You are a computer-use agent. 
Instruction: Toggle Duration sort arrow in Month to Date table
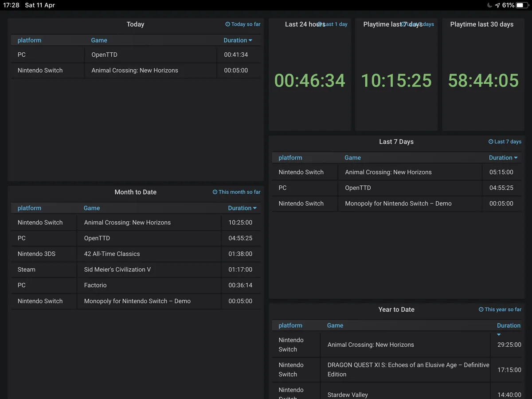[x=255, y=208]
